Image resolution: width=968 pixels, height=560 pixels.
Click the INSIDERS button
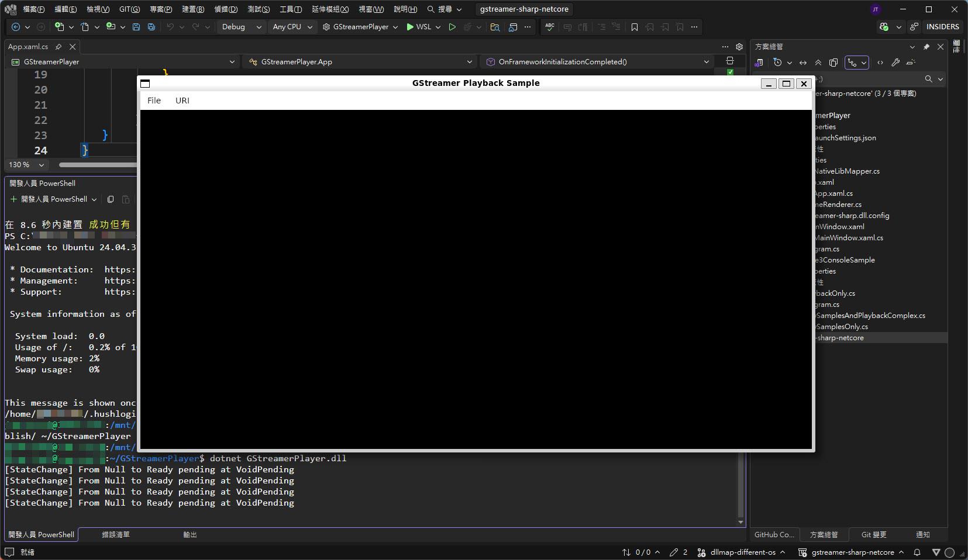[x=942, y=27]
